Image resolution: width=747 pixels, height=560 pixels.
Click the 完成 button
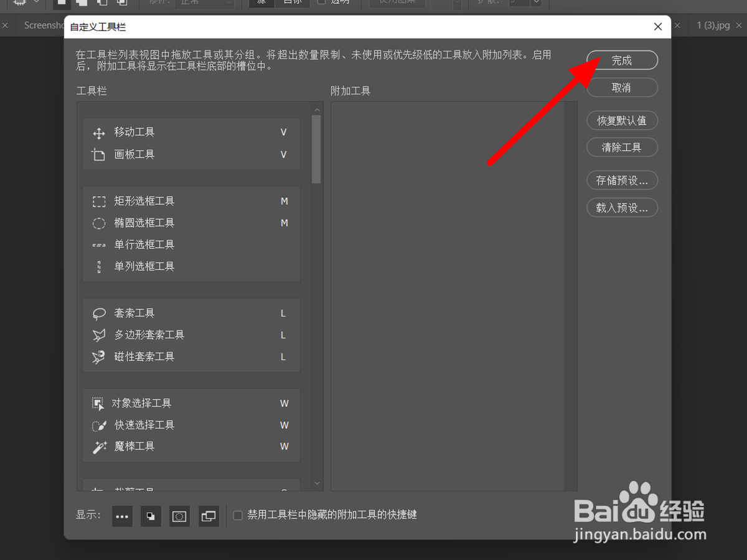(622, 60)
